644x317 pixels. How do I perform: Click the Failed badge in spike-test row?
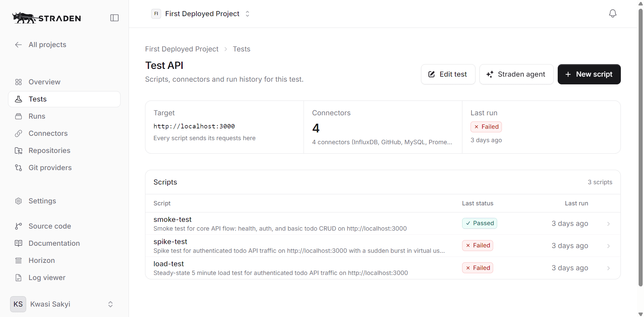click(477, 246)
